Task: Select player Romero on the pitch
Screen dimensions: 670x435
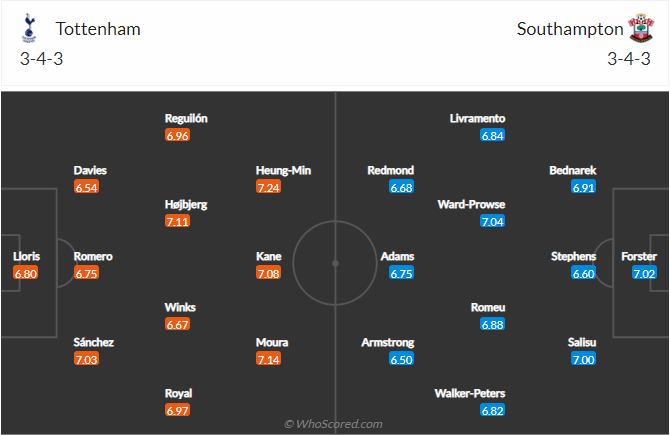Action: [93, 256]
